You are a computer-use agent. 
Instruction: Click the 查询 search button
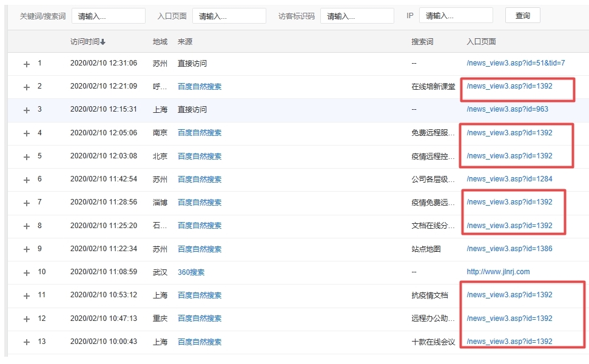522,15
